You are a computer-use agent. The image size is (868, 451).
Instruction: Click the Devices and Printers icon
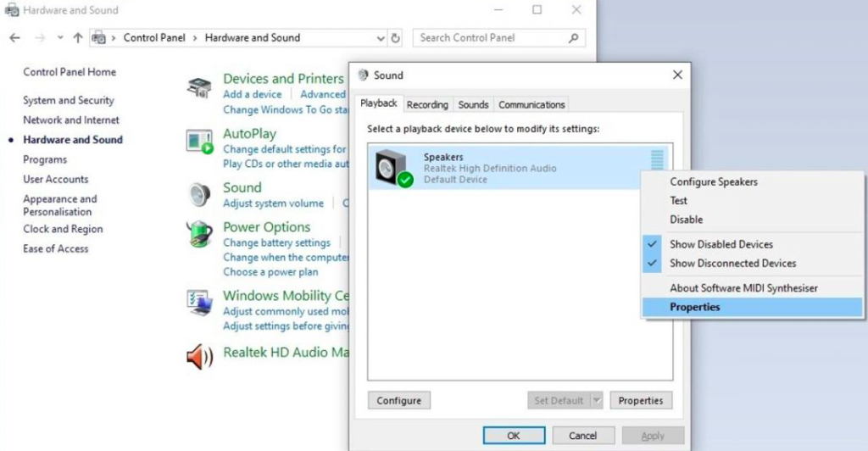click(199, 87)
